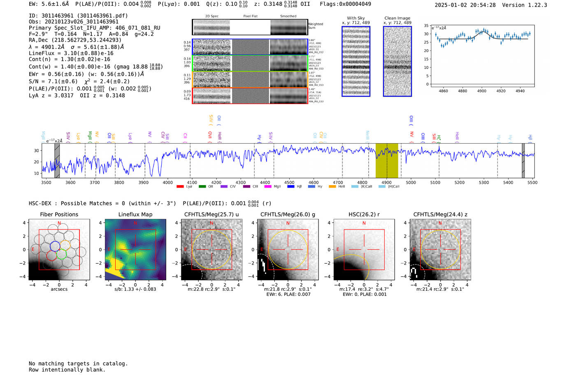Click the 'Smoothed' column header
This screenshot has width=576, height=392.
288,16
